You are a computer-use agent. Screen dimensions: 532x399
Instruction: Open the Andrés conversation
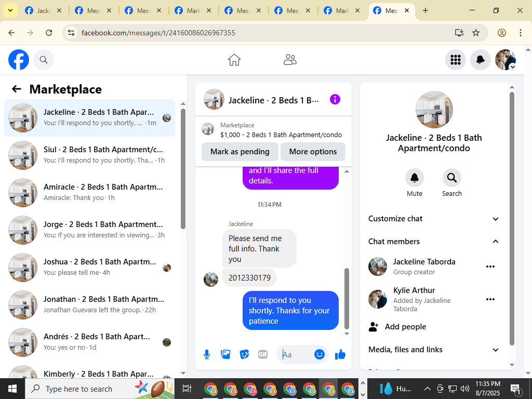89,342
